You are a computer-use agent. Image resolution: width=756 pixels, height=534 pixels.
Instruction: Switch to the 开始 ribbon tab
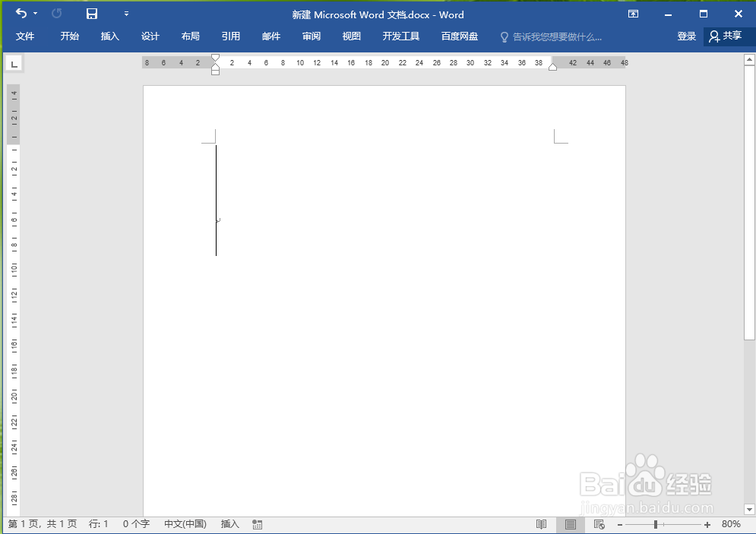pos(69,36)
